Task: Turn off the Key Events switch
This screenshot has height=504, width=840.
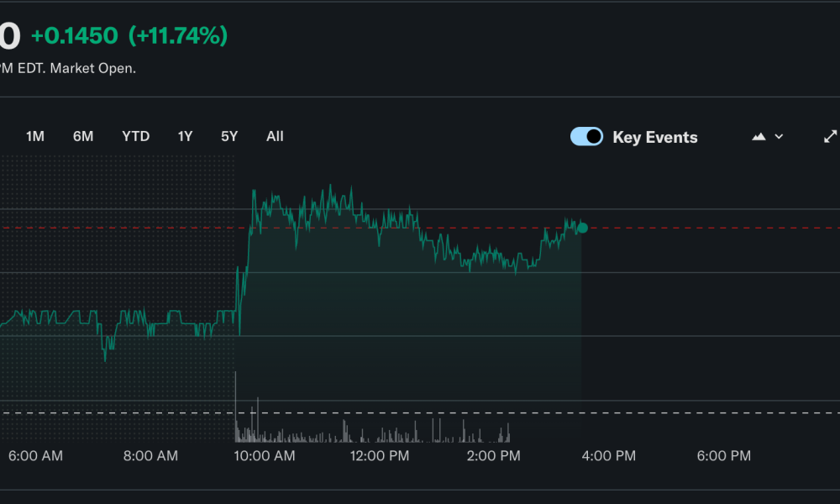Action: tap(586, 137)
